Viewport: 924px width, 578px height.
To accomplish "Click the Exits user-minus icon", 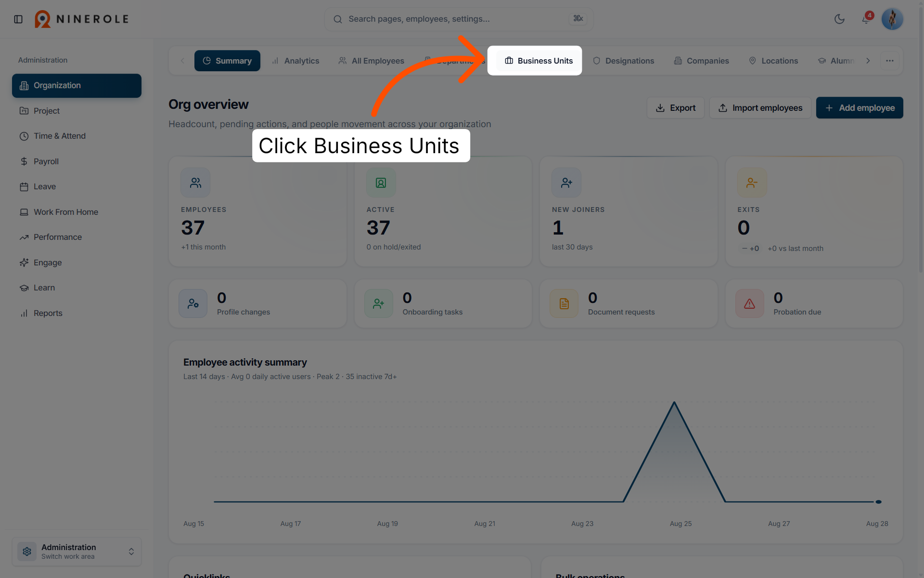I will [752, 183].
